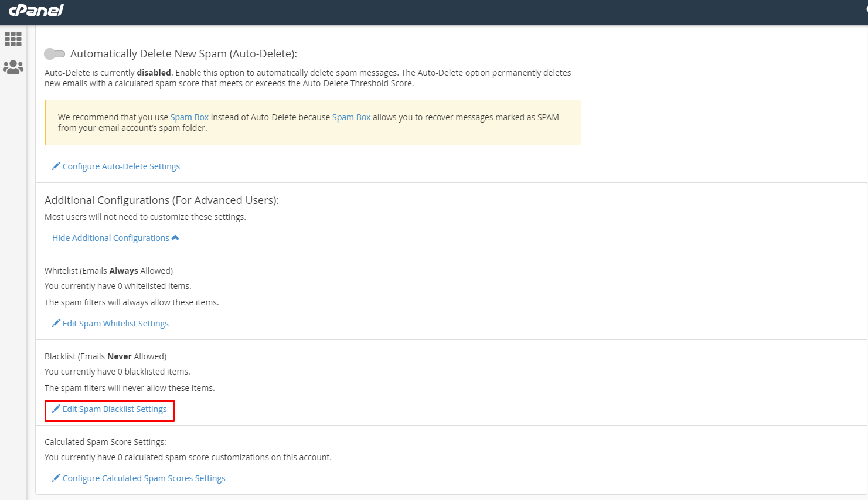
Task: Click the 'Automatically Delete New Spam' heading label
Action: click(183, 54)
